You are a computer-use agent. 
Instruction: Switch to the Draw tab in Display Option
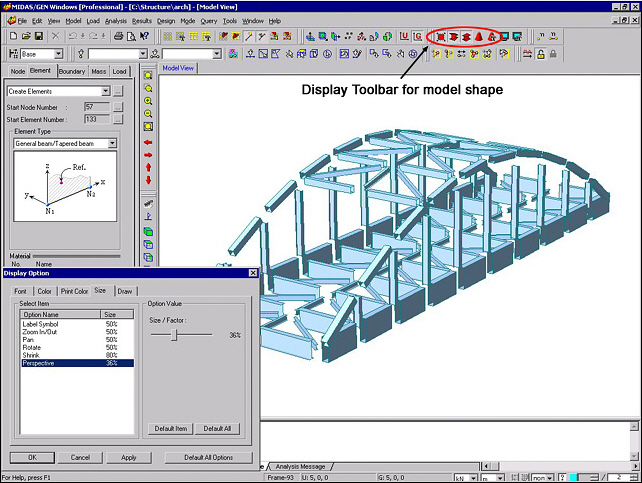(x=124, y=291)
